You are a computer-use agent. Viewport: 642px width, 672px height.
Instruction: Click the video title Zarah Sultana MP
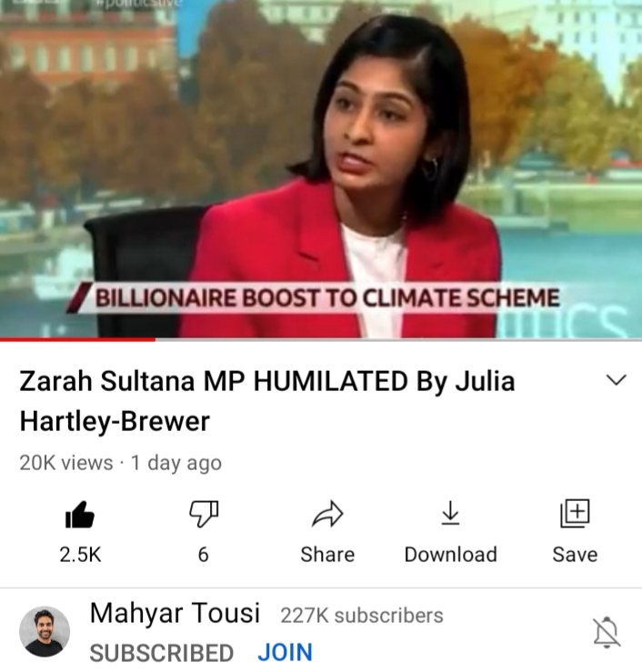(267, 401)
